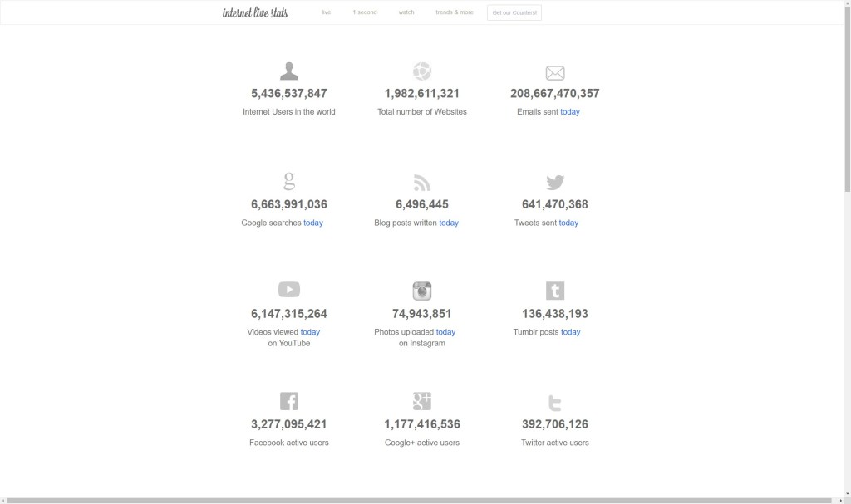Click the Get our Counters! button
Image resolution: width=851 pixels, height=504 pixels.
[514, 12]
